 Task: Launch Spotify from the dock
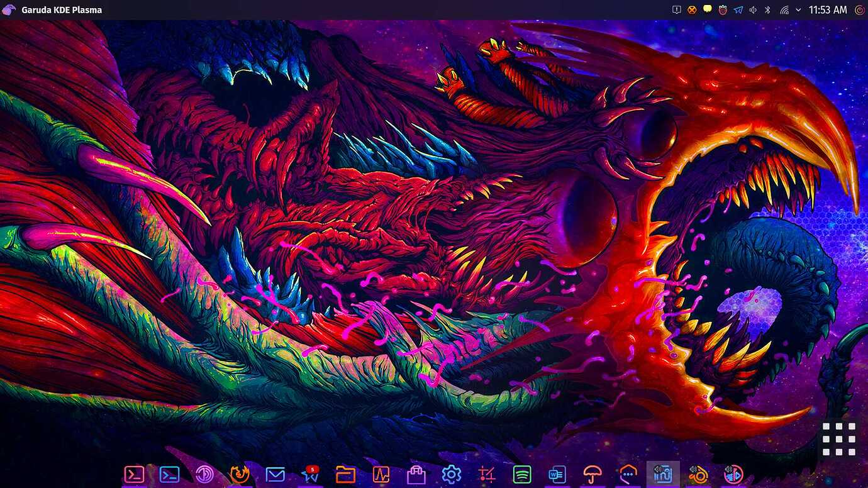523,474
